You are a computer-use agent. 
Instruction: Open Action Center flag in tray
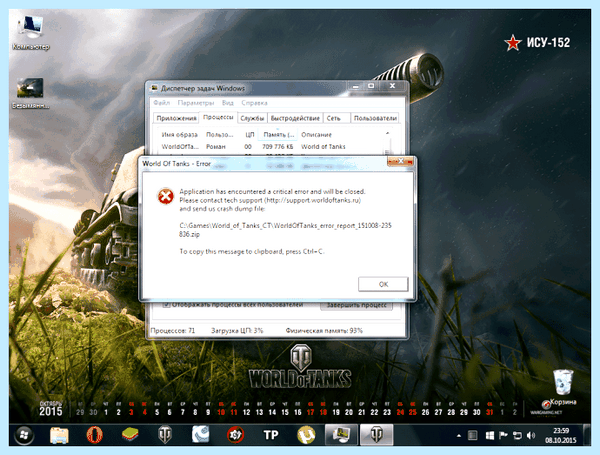[503, 435]
